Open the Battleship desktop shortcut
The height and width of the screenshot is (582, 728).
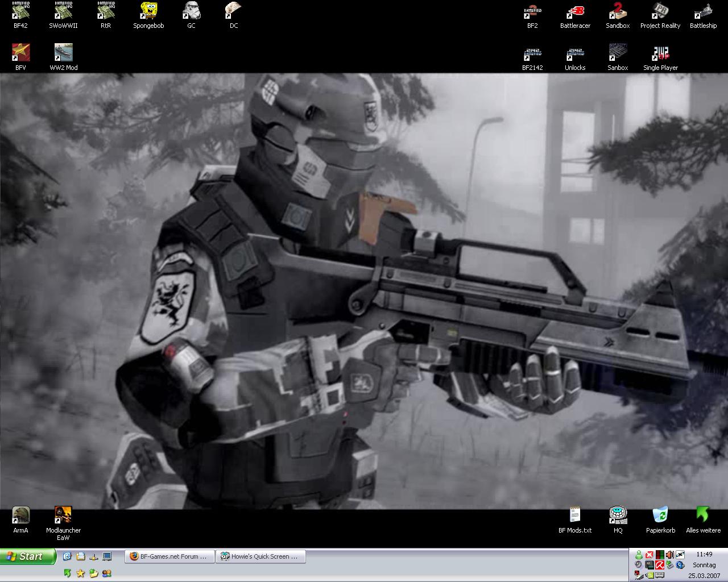[x=703, y=15]
